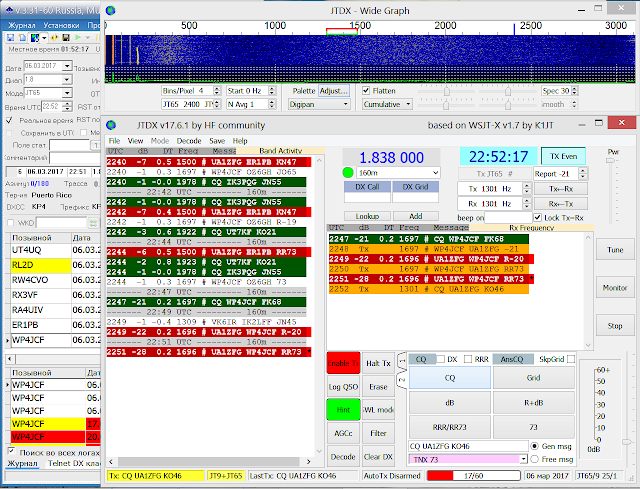Click the TX Even button

click(x=563, y=156)
